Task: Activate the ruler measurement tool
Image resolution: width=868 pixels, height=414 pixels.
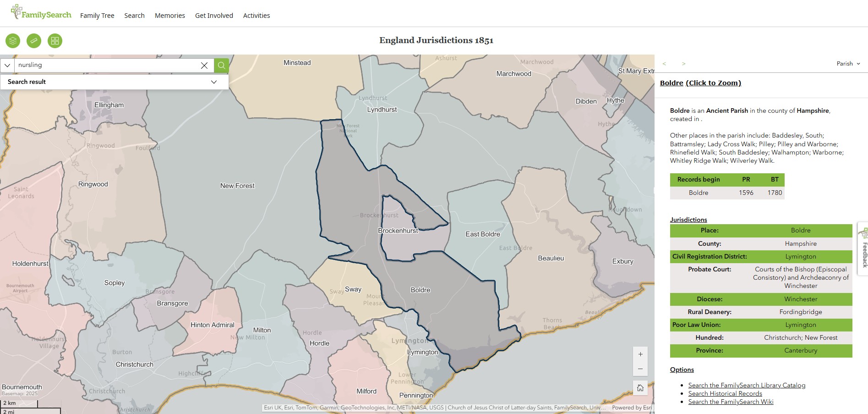Action: pyautogui.click(x=34, y=41)
